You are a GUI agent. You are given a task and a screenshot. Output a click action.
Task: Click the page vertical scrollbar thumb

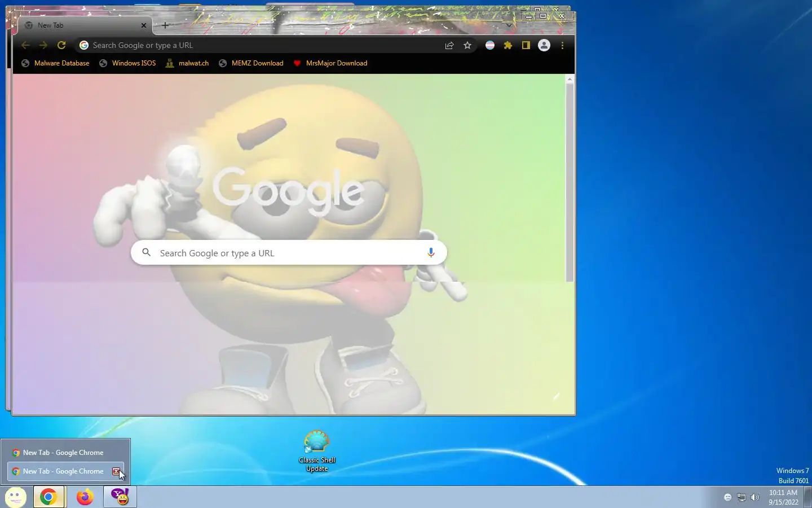point(570,183)
